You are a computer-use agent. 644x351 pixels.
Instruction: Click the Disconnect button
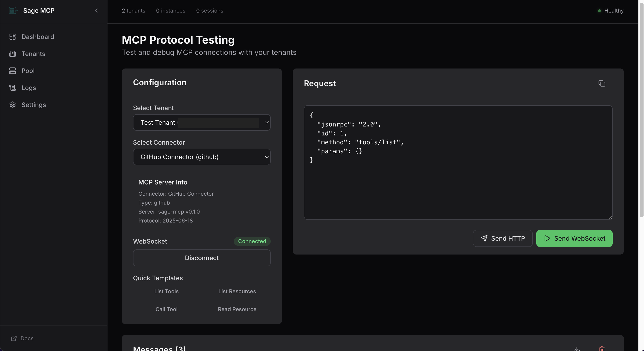[x=202, y=258]
